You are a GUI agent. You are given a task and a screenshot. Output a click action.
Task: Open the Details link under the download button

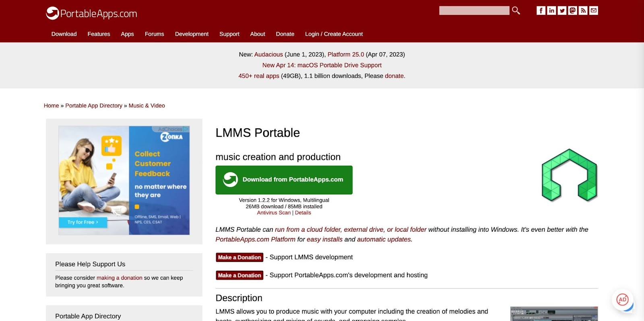pos(303,213)
